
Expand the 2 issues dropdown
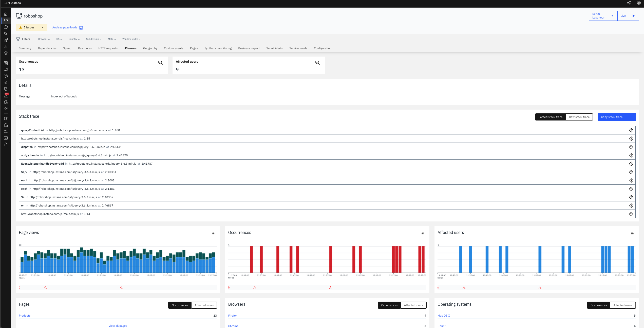coord(31,27)
